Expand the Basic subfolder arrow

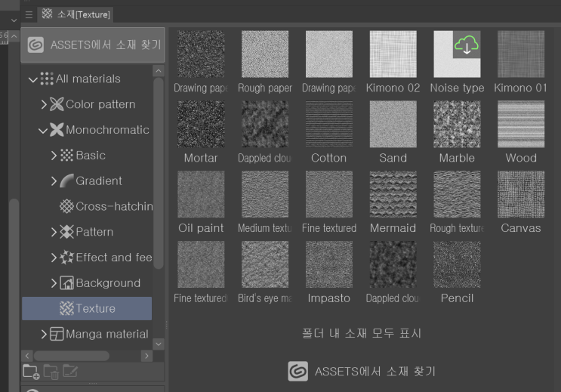point(54,156)
